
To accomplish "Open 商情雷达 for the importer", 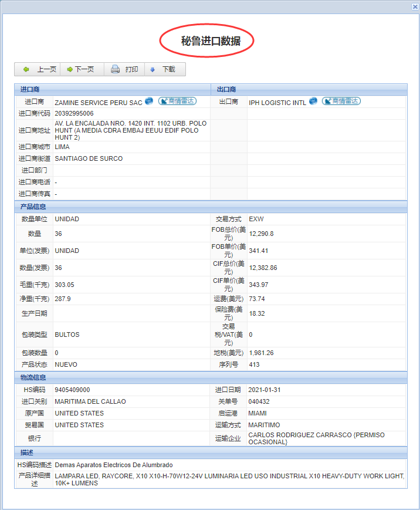I will (x=178, y=102).
